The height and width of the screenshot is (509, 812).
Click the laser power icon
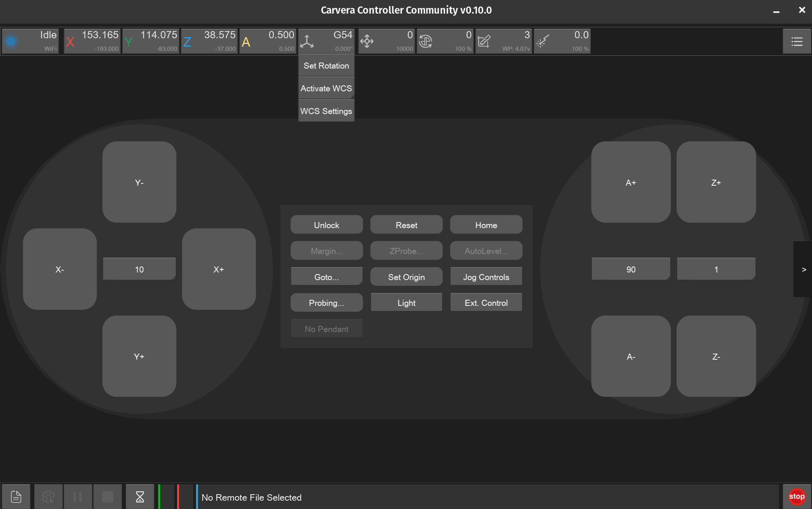543,41
